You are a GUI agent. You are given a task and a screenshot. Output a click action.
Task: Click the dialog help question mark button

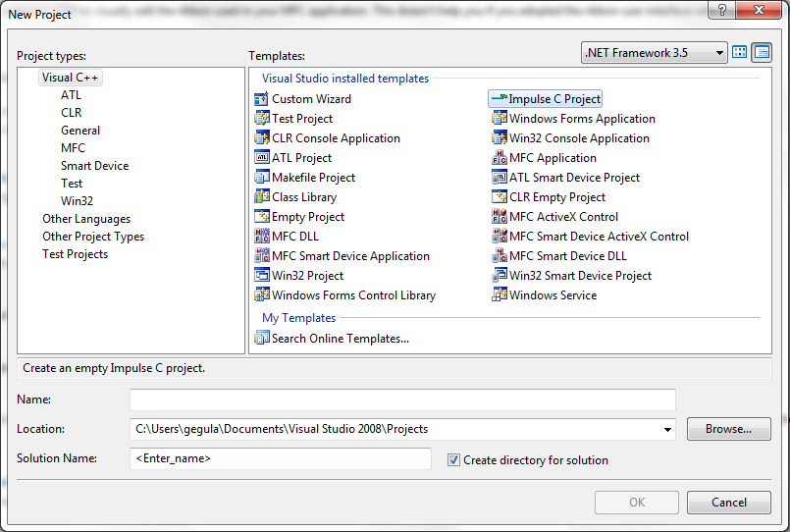click(721, 10)
